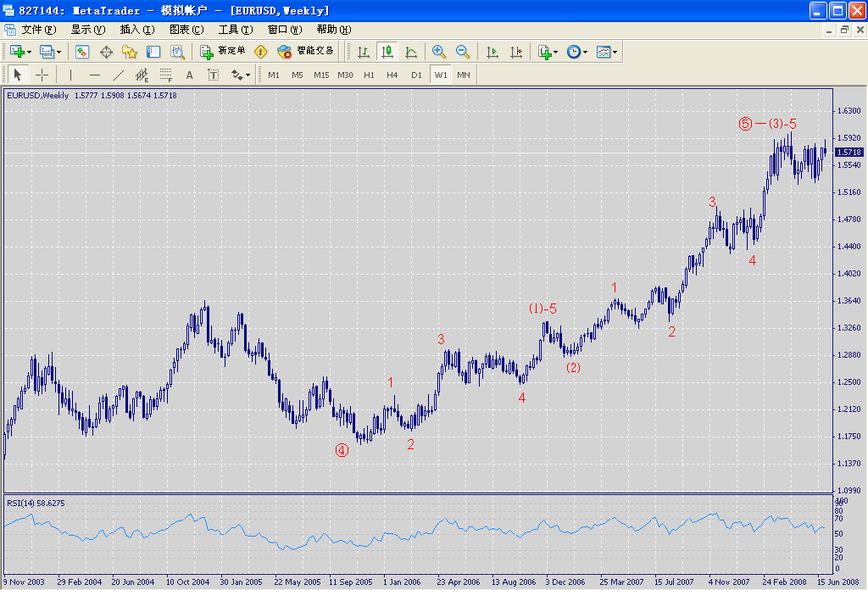
Task: Click the 1.5718 current price label
Action: click(849, 153)
